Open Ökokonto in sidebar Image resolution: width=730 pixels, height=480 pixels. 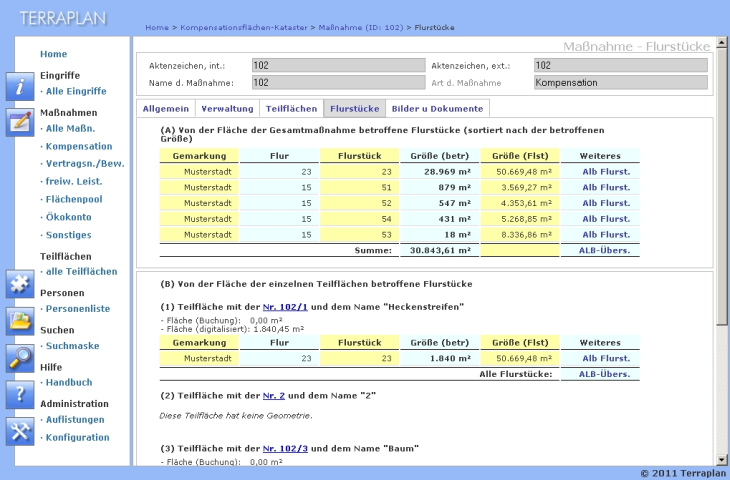coord(68,217)
